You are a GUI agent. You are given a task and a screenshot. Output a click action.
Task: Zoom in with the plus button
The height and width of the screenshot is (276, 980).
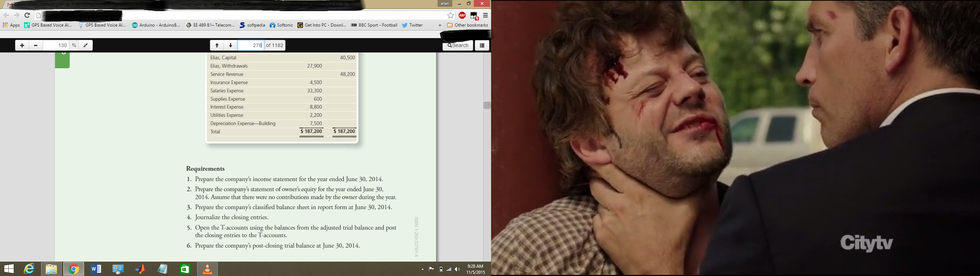click(x=22, y=46)
